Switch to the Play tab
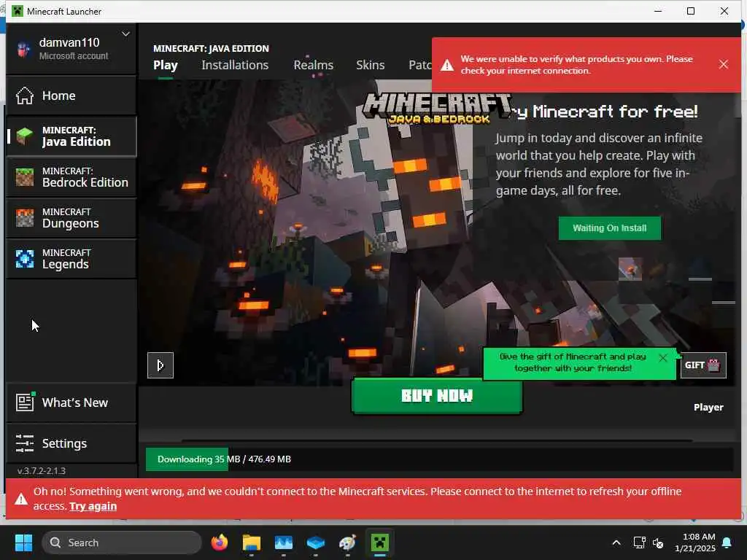The width and height of the screenshot is (747, 560). point(166,65)
